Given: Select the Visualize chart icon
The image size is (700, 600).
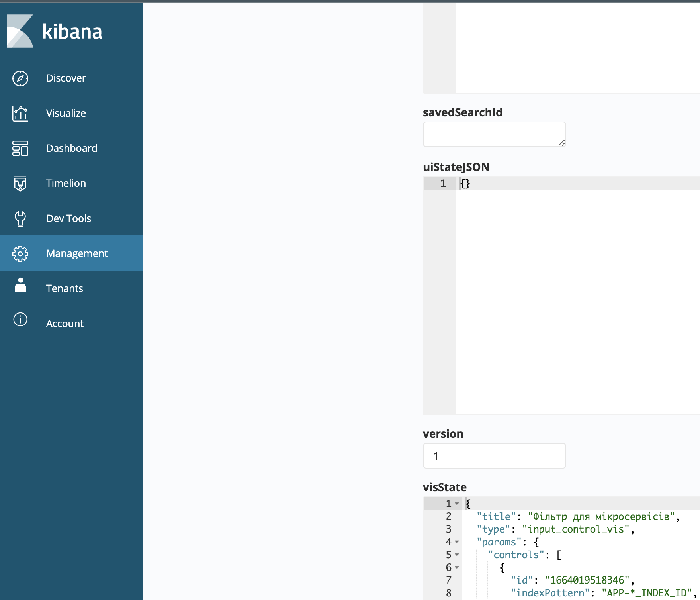Looking at the screenshot, I should tap(20, 113).
